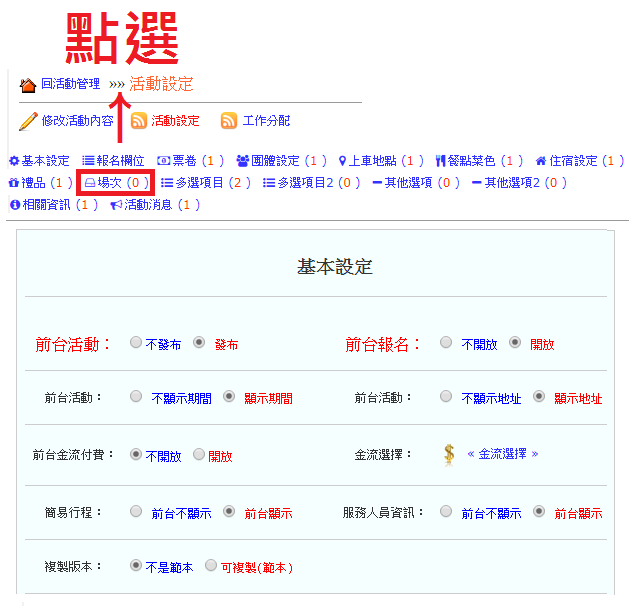Click the group icon beside 團體設定

[243, 161]
